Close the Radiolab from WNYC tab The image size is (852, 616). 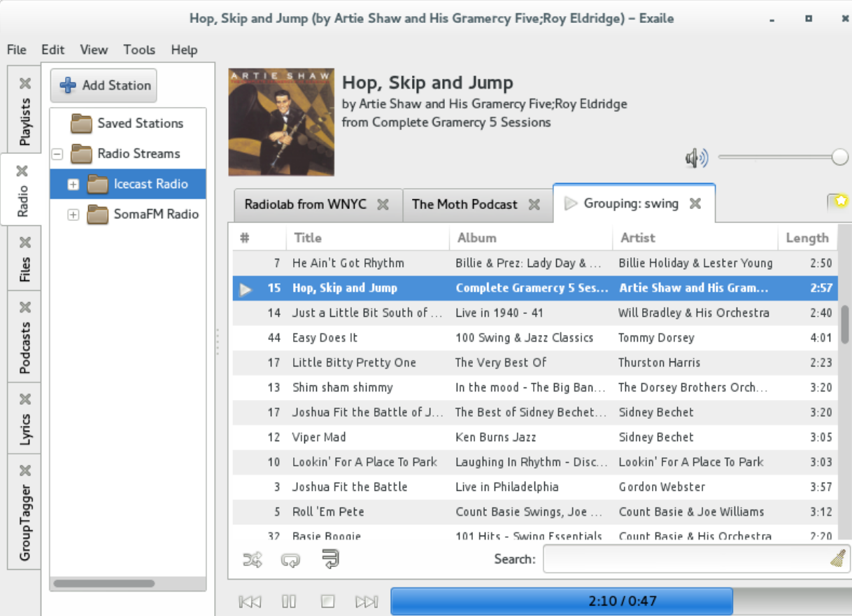tap(383, 205)
